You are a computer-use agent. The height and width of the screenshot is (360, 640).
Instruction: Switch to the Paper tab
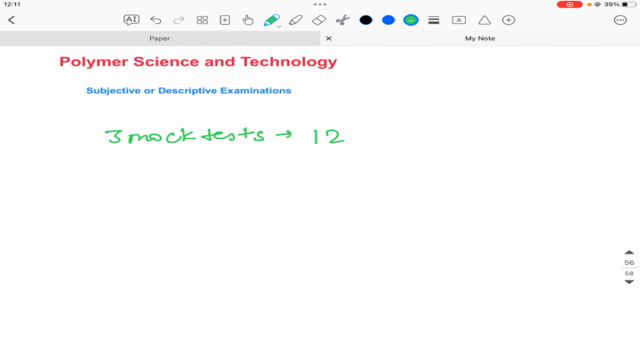[160, 38]
